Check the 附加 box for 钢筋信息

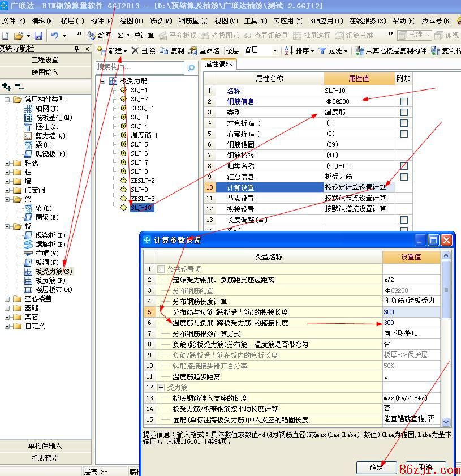[x=404, y=101]
